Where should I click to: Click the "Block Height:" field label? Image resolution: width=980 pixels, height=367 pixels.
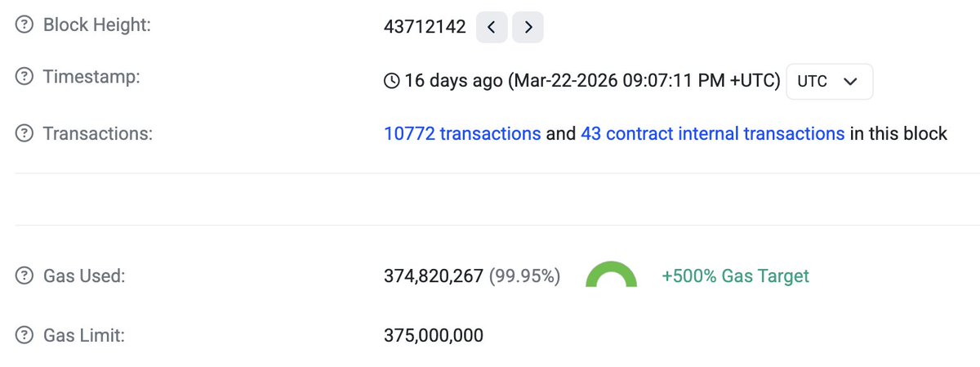pyautogui.click(x=97, y=25)
